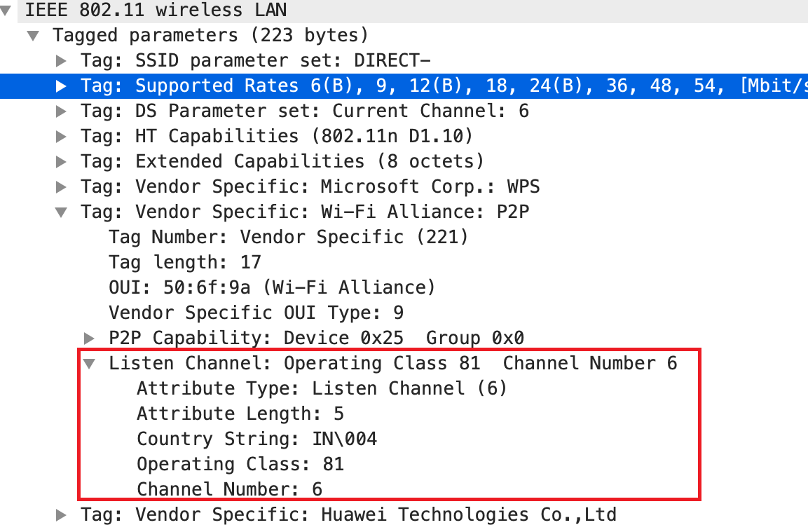Expand the Huawei Technologies vendor tag
This screenshot has width=808, height=532.
click(62, 514)
